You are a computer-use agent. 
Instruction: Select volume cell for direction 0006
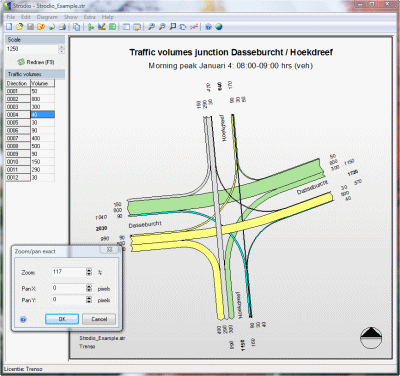[42, 130]
